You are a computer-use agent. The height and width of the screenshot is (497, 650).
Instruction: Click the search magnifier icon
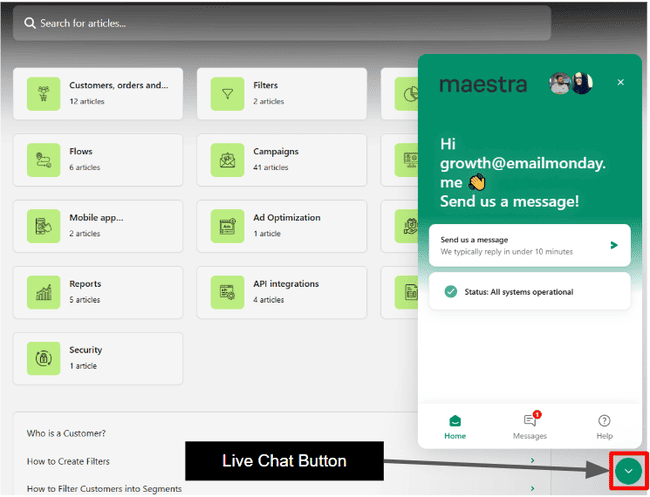click(30, 23)
